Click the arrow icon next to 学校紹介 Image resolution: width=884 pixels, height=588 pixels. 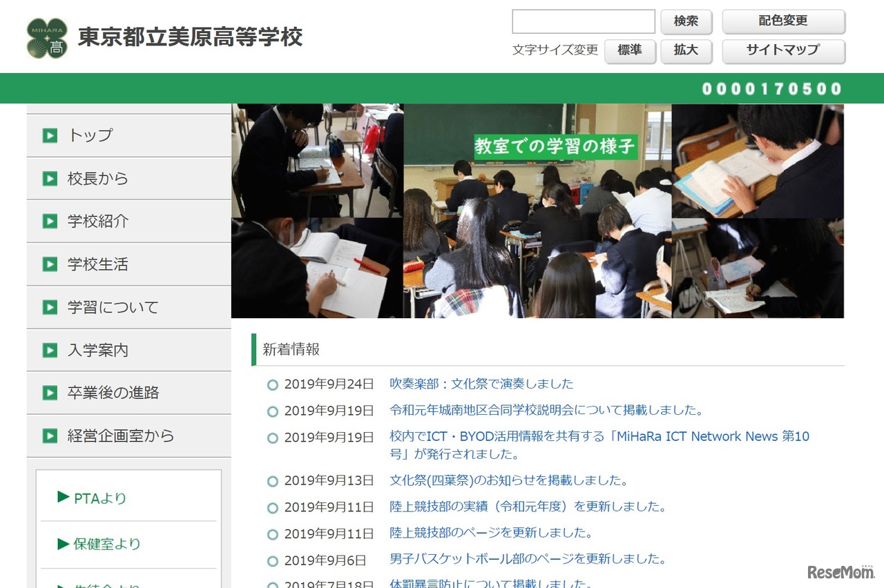49,221
